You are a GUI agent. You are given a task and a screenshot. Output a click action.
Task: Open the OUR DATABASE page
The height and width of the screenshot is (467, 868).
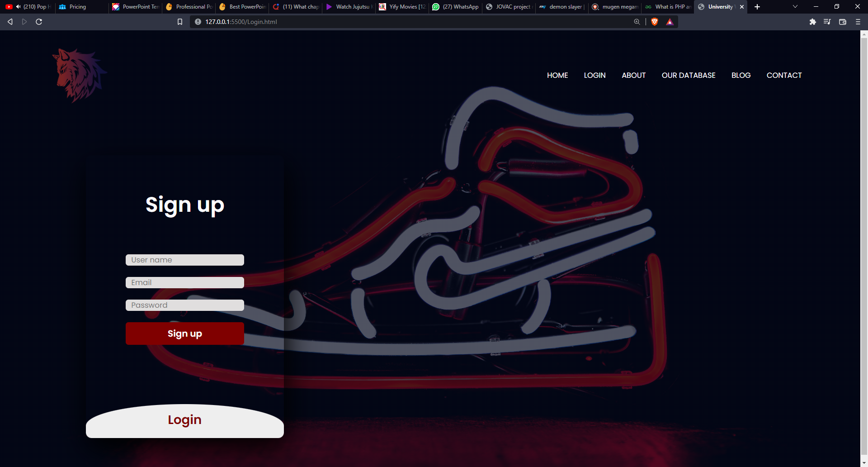[689, 75]
